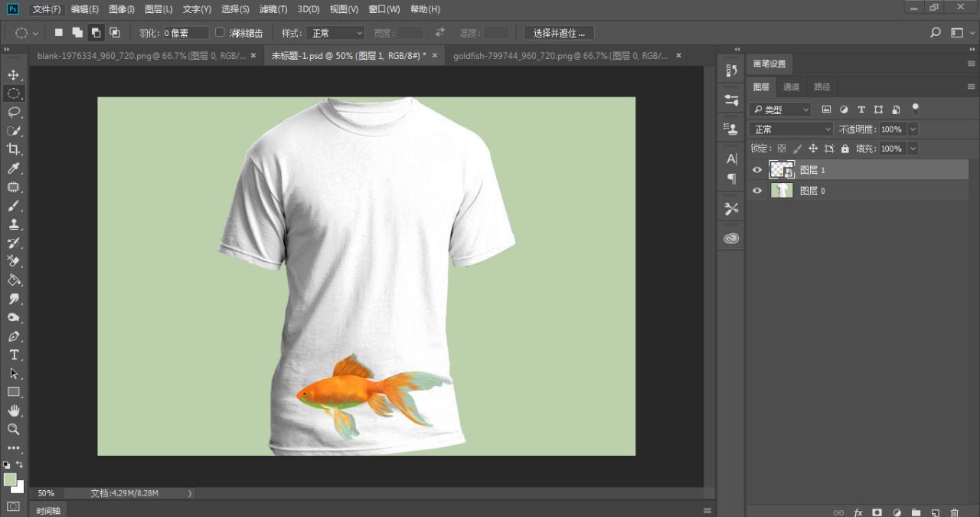Switch to the 通道 channels tab

(792, 87)
